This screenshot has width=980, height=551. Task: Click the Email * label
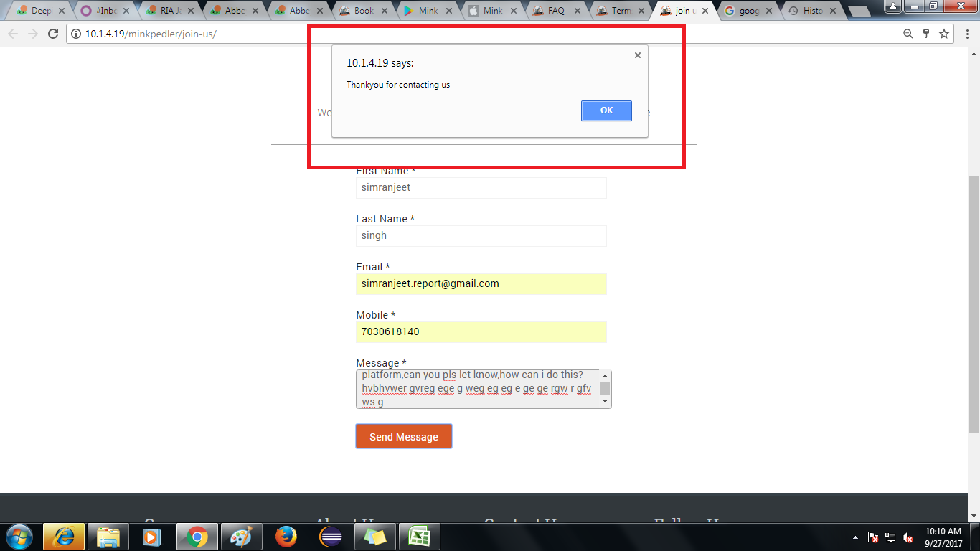pos(373,267)
